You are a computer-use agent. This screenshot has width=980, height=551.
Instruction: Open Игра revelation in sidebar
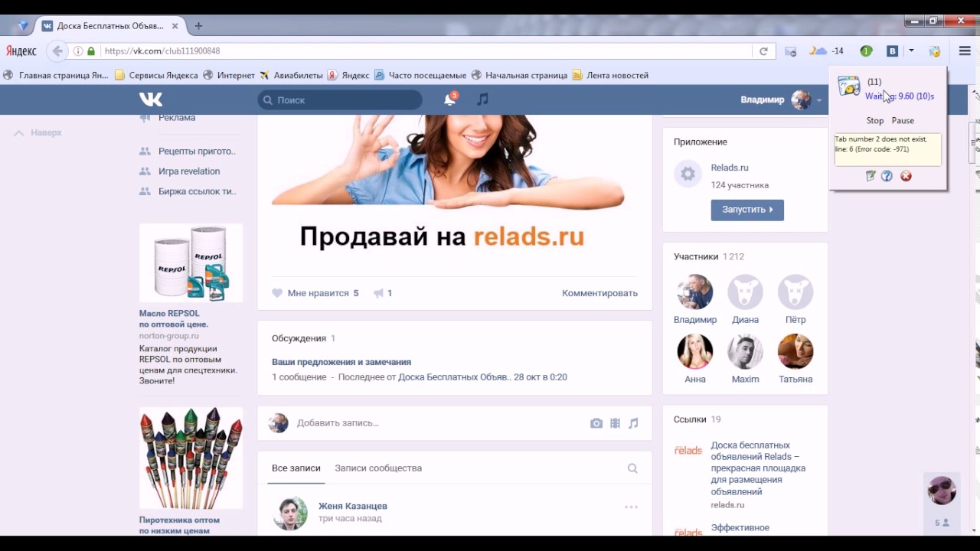point(189,171)
